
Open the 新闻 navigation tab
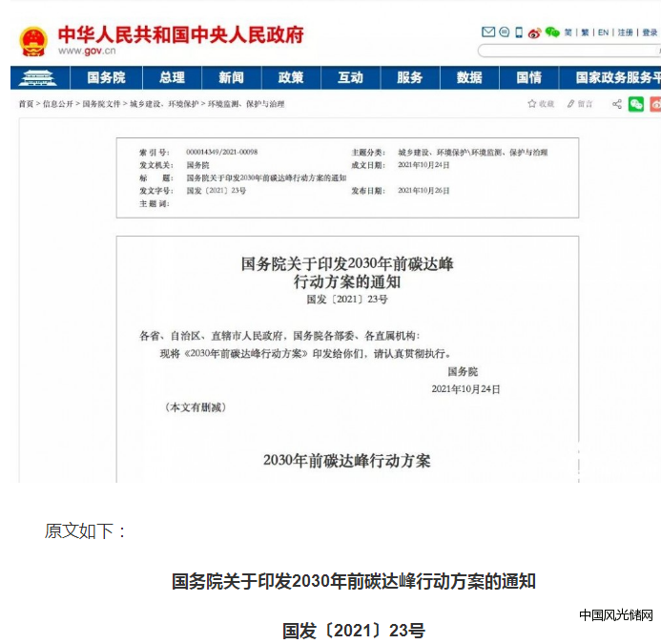[x=232, y=77]
